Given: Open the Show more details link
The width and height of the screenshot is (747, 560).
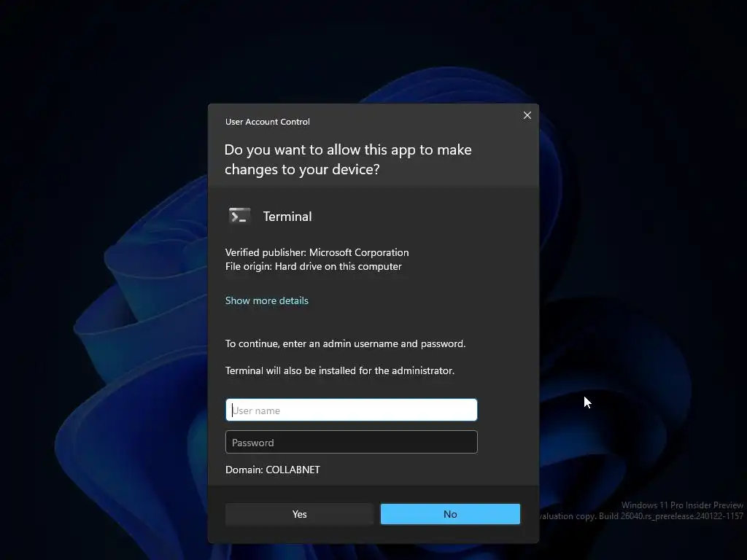Looking at the screenshot, I should pos(267,300).
